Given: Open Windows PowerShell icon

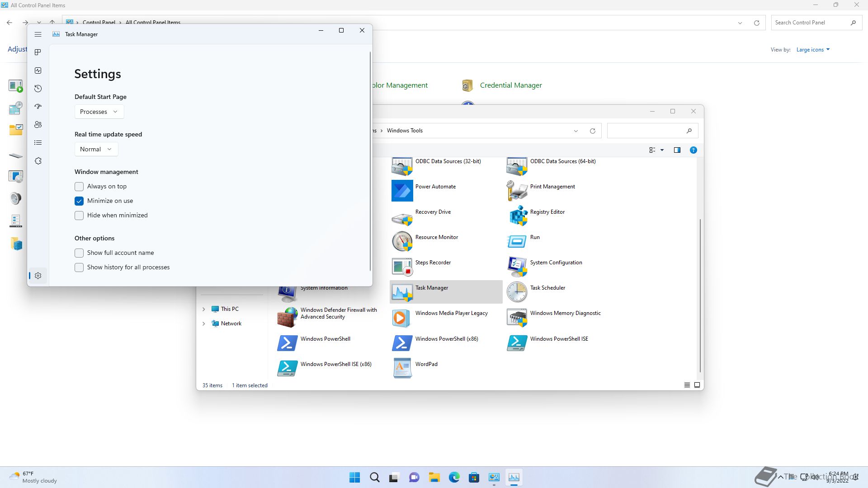Looking at the screenshot, I should [x=287, y=343].
